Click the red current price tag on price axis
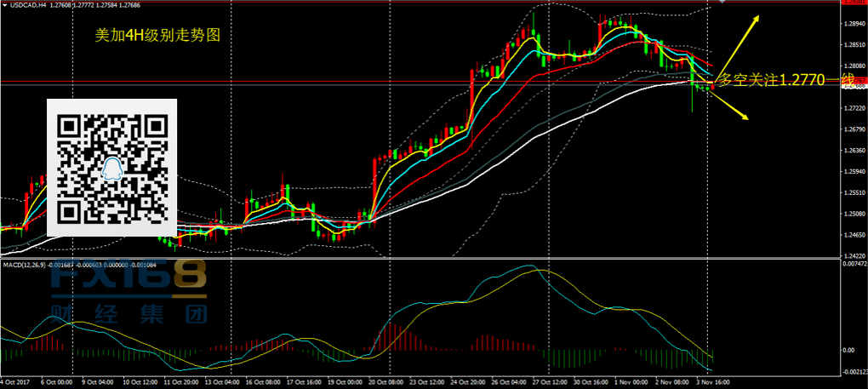The image size is (868, 389). [x=854, y=85]
